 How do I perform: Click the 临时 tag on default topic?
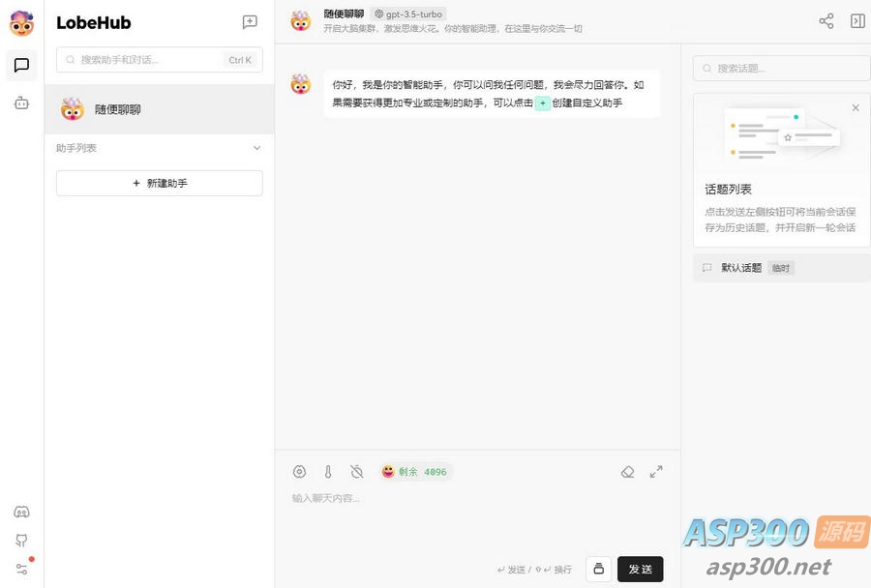click(780, 268)
